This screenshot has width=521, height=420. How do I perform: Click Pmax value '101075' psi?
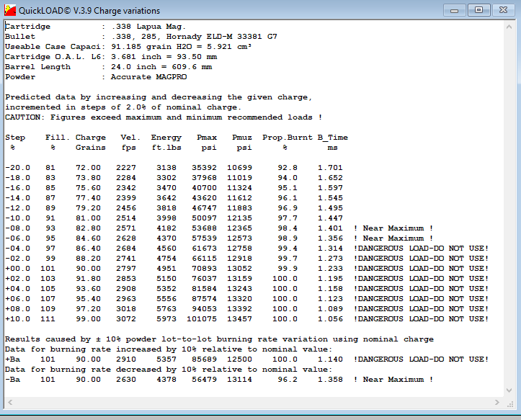[202, 319]
